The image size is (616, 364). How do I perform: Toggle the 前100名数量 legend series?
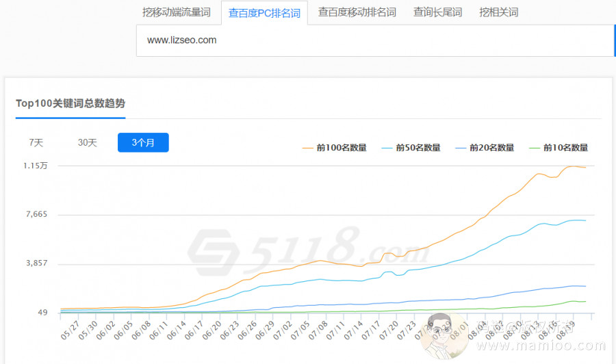[334, 147]
